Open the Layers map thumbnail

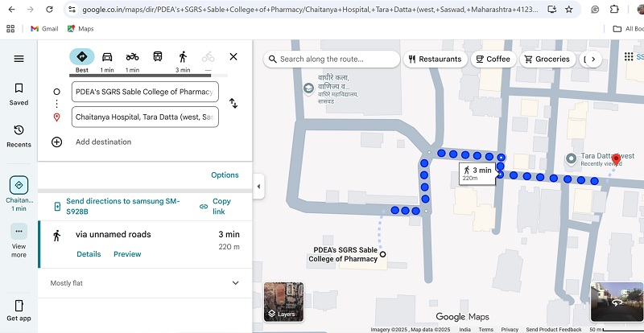pyautogui.click(x=283, y=302)
